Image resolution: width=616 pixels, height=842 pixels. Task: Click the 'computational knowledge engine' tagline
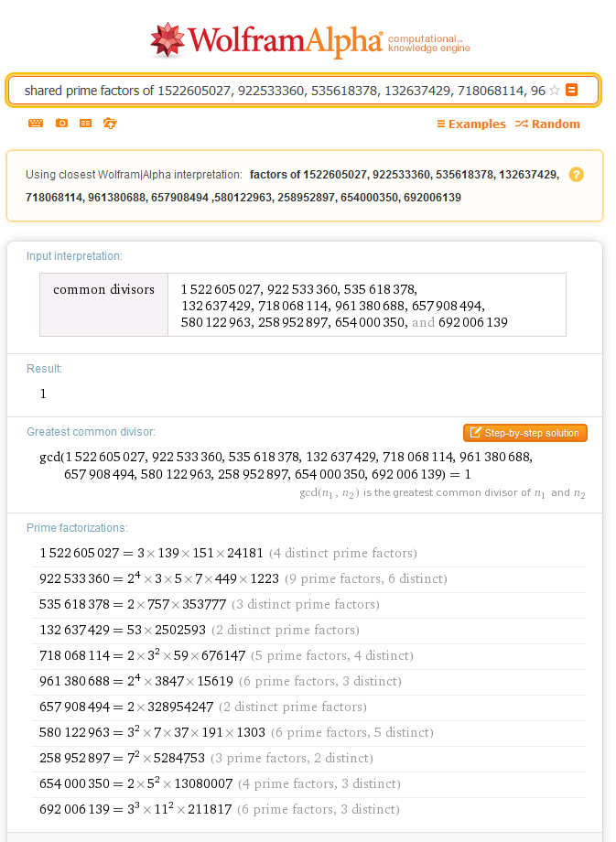(x=428, y=44)
